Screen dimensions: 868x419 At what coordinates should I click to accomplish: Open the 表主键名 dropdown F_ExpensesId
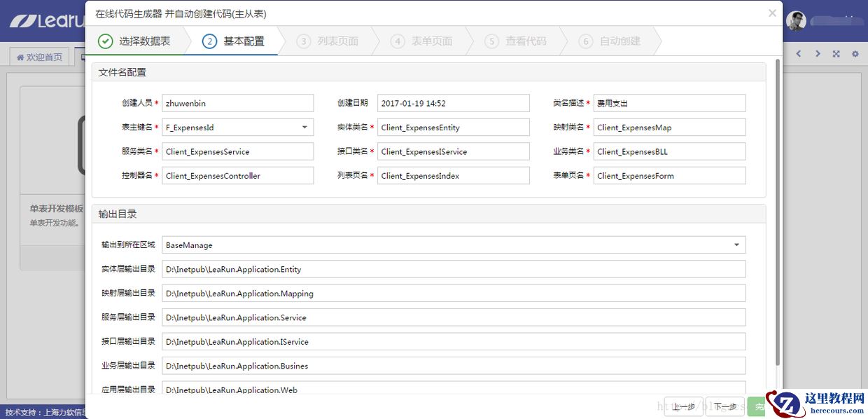coord(238,128)
